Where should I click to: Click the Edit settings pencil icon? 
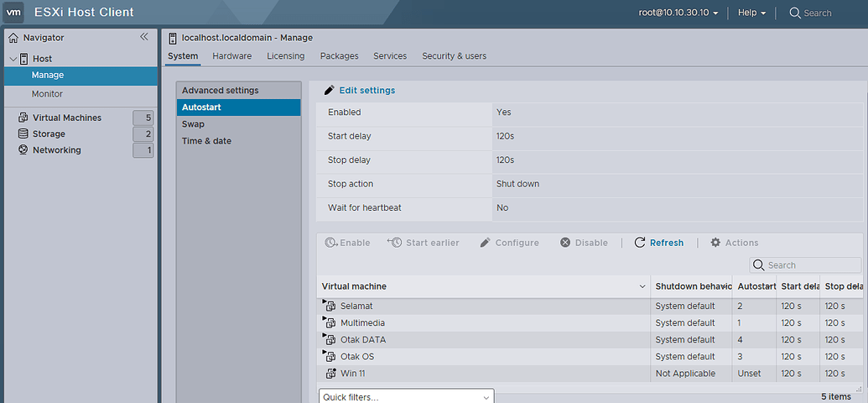click(330, 90)
